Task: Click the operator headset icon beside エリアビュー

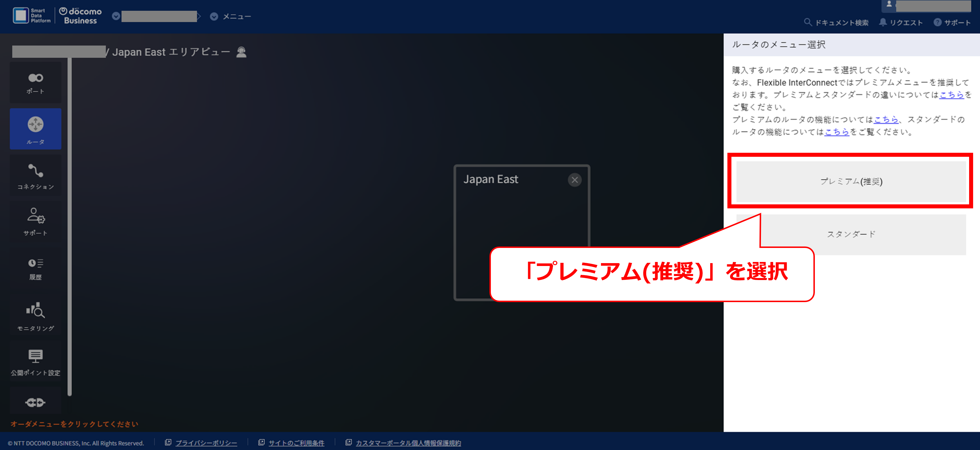Action: coord(241,52)
